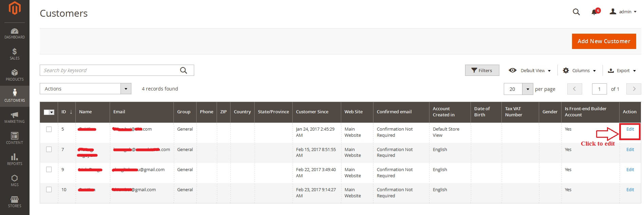This screenshot has width=644, height=215.
Task: Click the top-right search magnifier icon
Action: click(x=576, y=12)
